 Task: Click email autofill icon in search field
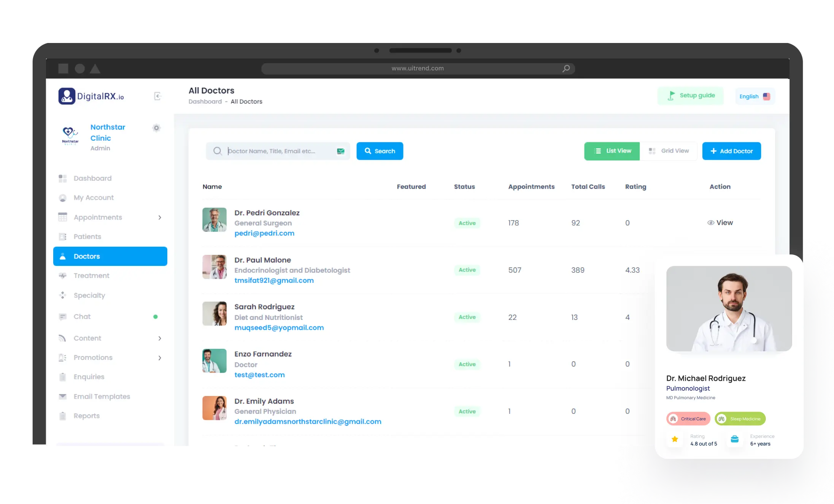pos(340,151)
